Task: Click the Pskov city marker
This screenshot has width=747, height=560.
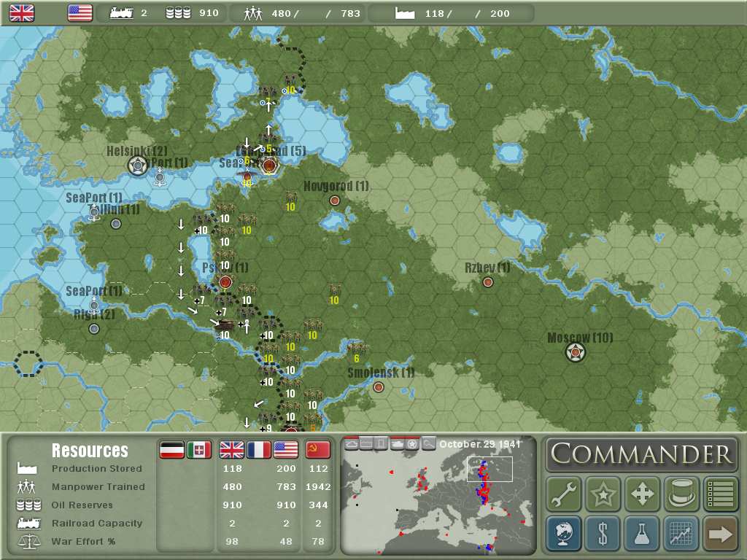Action: coord(225,282)
